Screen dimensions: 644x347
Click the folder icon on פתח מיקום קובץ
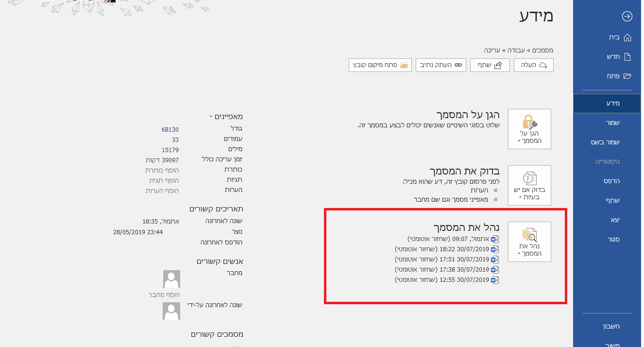click(x=405, y=65)
